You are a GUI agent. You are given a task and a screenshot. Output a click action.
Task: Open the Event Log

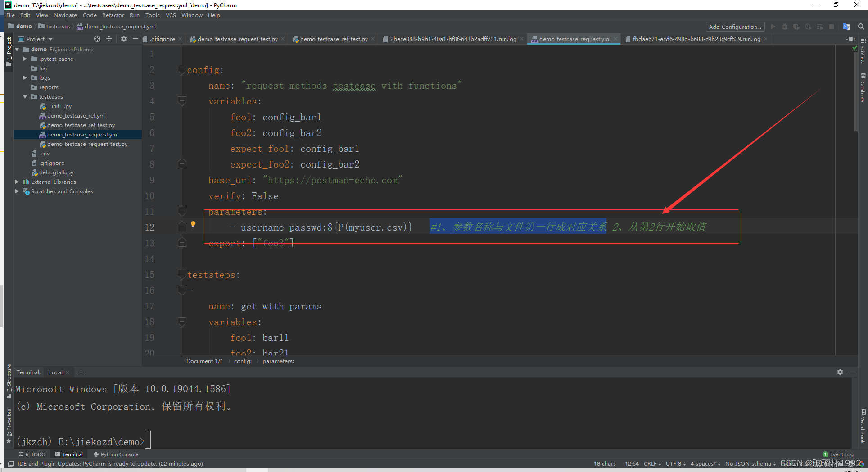838,454
